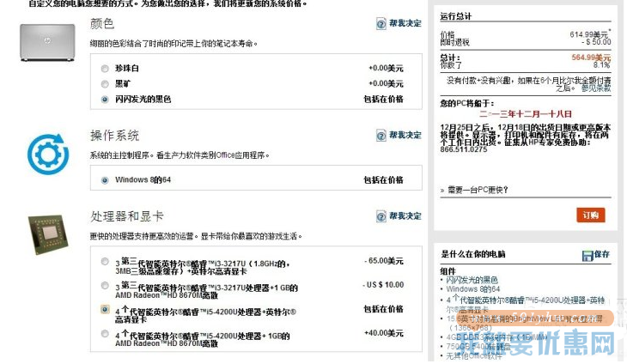Click the i5-4200U entry in the component list
The width and height of the screenshot is (627, 364).
pos(525,304)
